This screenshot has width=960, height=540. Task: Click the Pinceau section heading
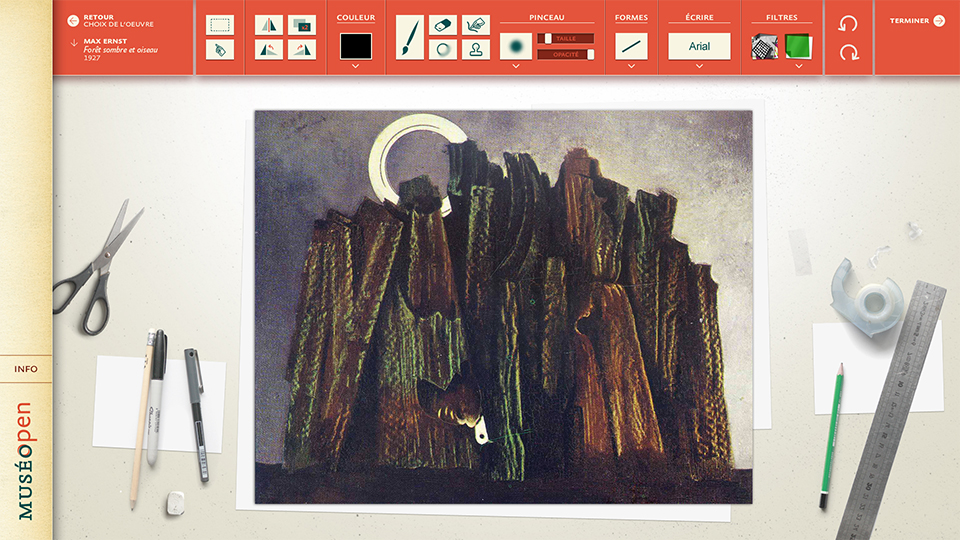click(x=547, y=18)
